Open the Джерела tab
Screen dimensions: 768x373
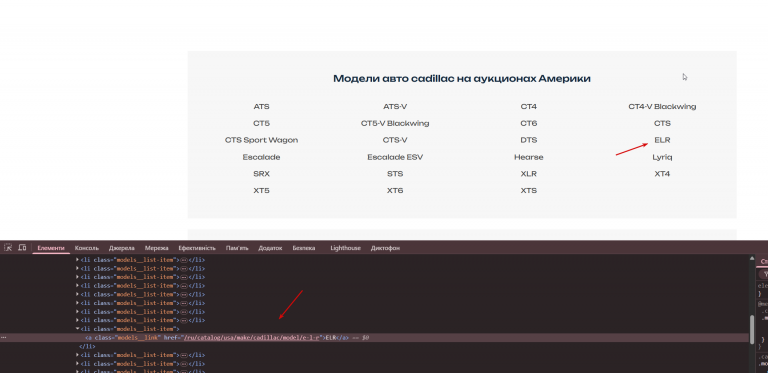121,248
